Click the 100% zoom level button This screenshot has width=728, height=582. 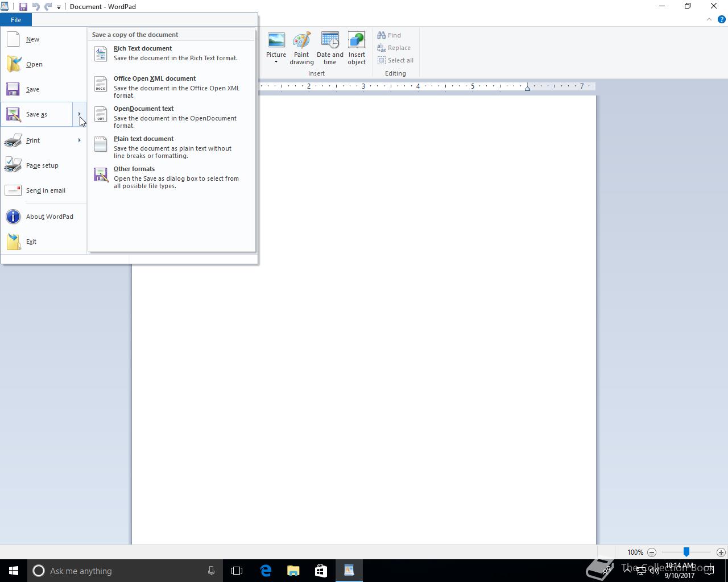click(635, 552)
